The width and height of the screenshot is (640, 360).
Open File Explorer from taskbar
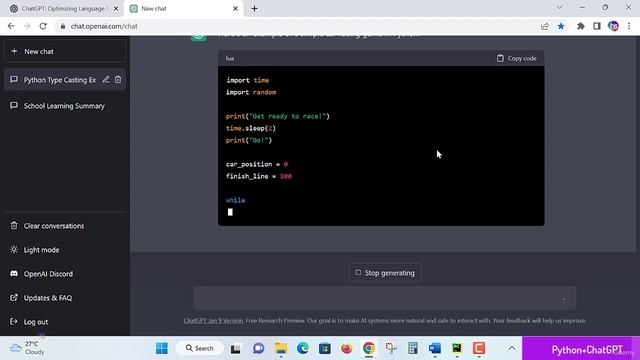tap(281, 348)
